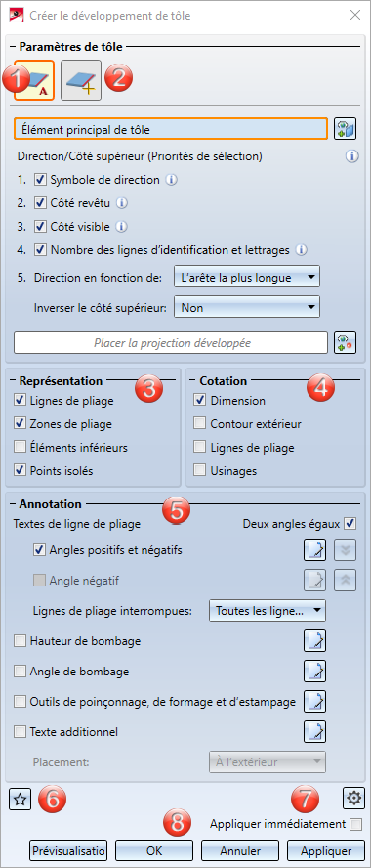Expand the Lignes de pliage interrompues dropdown
The height and width of the screenshot is (868, 371).
[268, 611]
